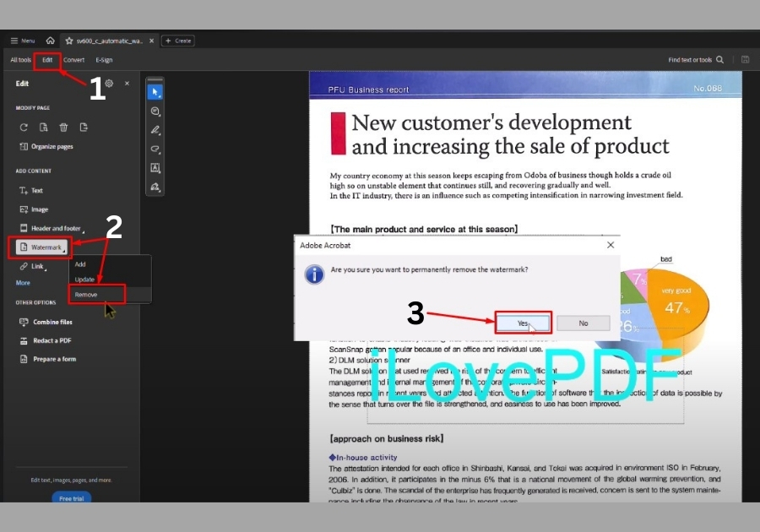Click No in the dialog
The image size is (760, 532).
pos(583,323)
